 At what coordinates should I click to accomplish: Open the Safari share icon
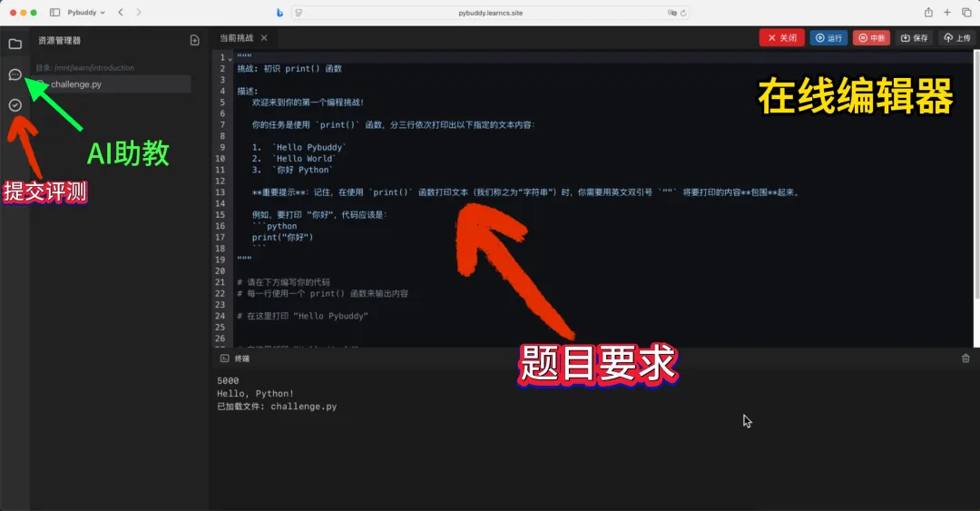tap(929, 13)
